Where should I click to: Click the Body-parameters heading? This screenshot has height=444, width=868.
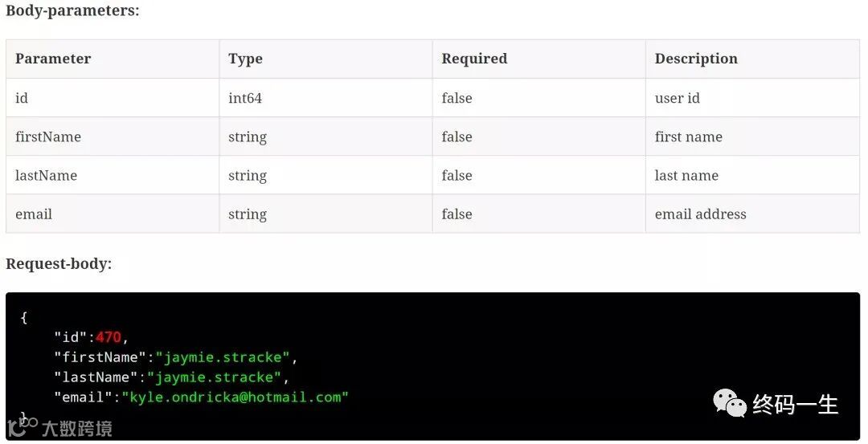(72, 11)
